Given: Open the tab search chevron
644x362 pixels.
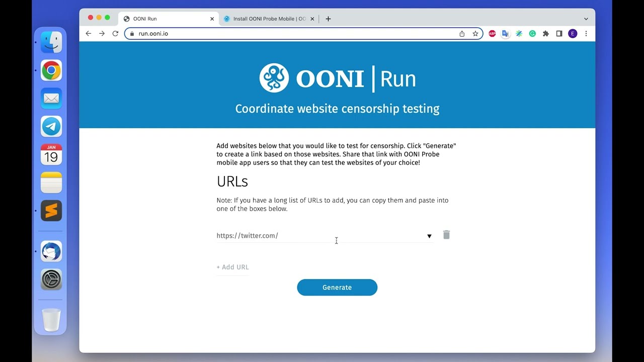Looking at the screenshot, I should 586,19.
